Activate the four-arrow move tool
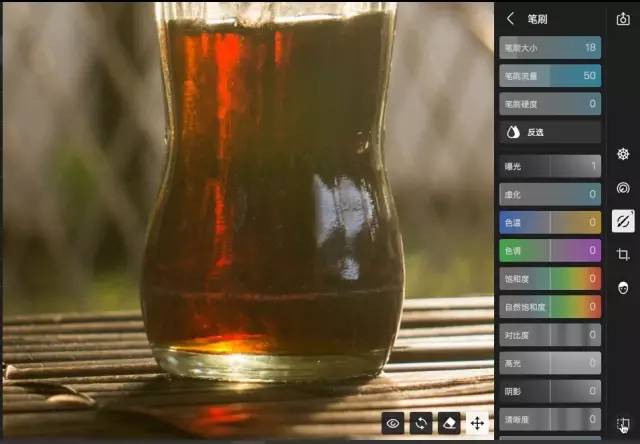This screenshot has height=444, width=640. coord(477,423)
